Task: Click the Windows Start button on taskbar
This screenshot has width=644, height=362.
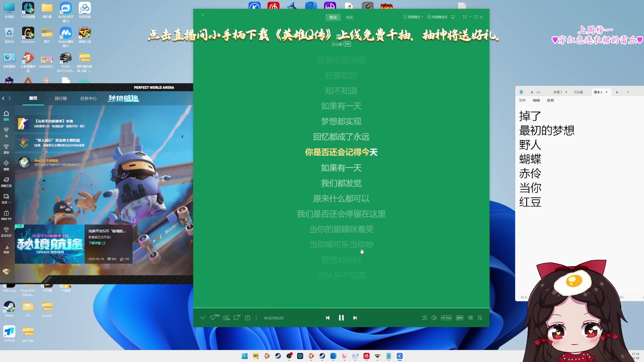Action: (x=245, y=356)
